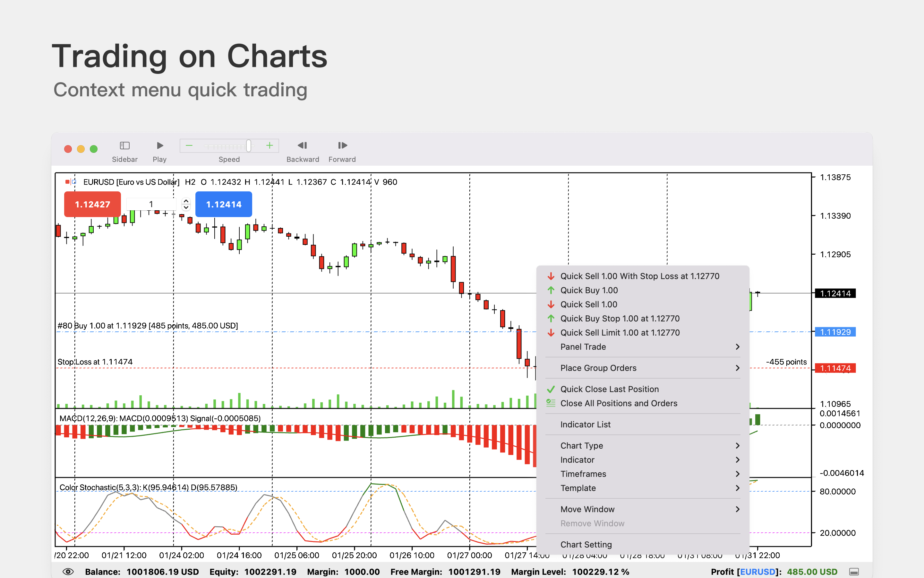Click the Balance value in status bar

[x=163, y=572]
